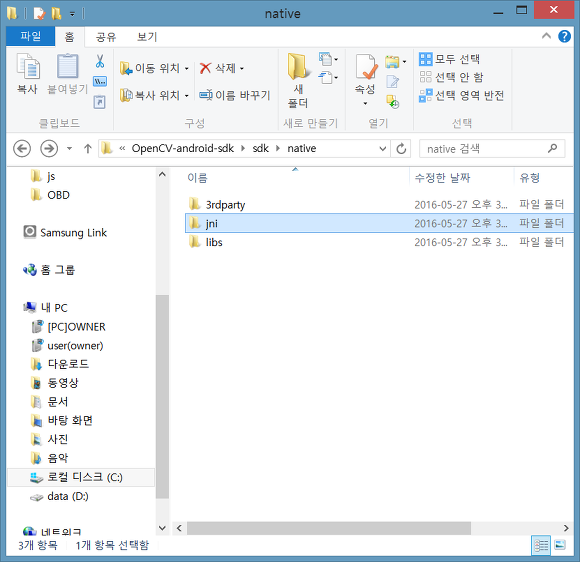
Task: Click OpenCV-android-sdk breadcrumb in the address bar
Action: click(x=183, y=149)
